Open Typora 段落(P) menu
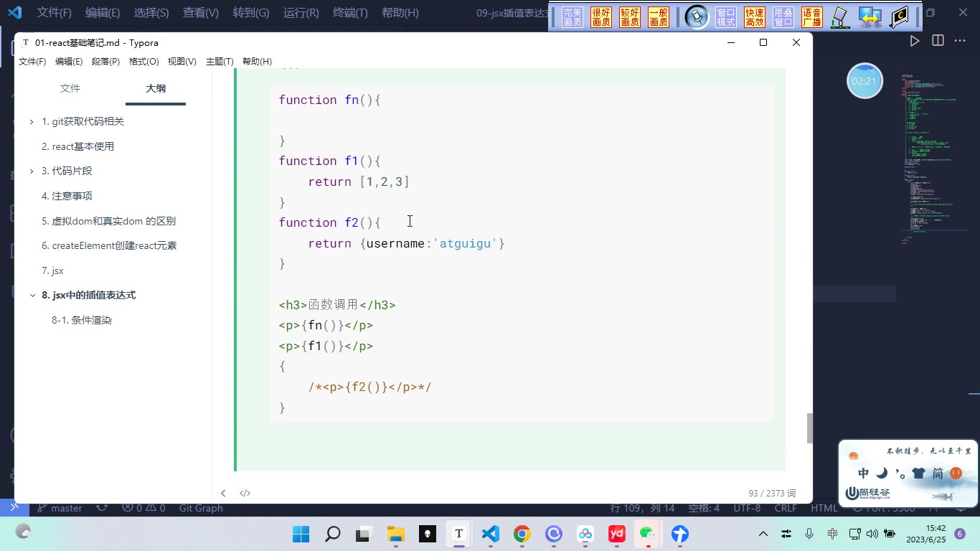 [x=105, y=62]
